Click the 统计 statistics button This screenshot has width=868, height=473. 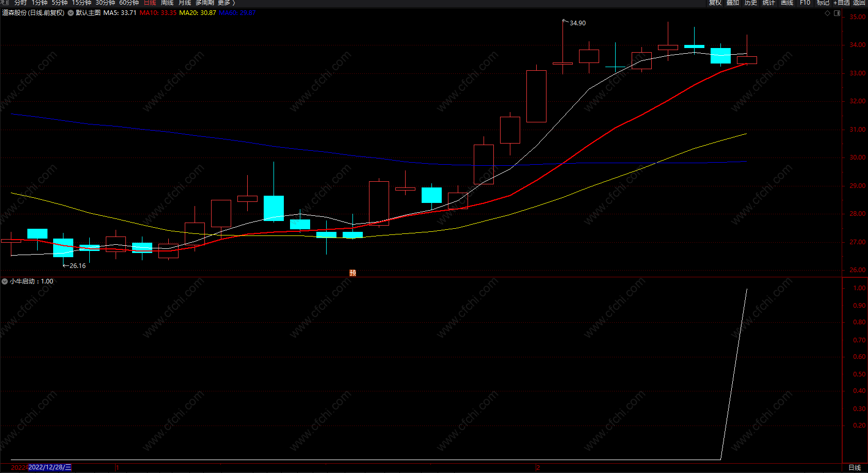tap(769, 3)
